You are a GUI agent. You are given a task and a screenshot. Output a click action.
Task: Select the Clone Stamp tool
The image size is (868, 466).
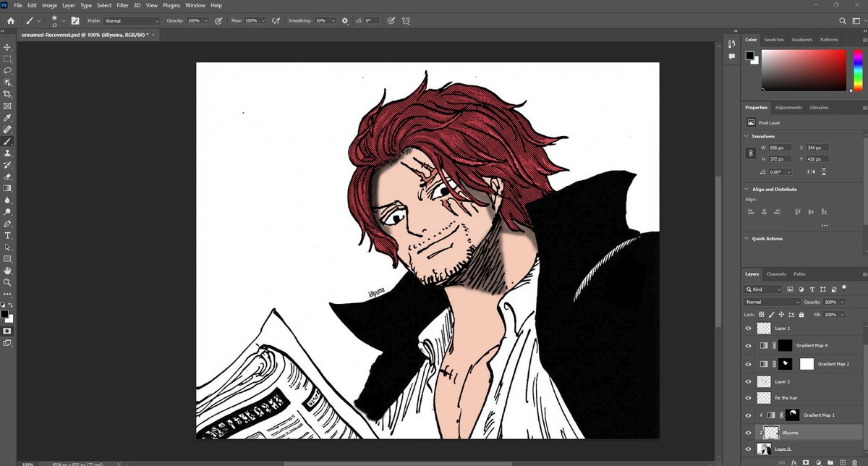point(7,153)
